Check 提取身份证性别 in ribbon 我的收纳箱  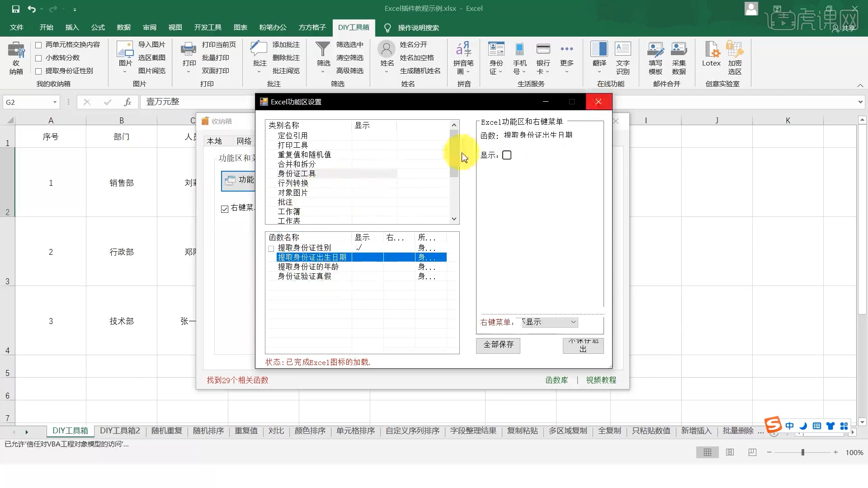(38, 71)
